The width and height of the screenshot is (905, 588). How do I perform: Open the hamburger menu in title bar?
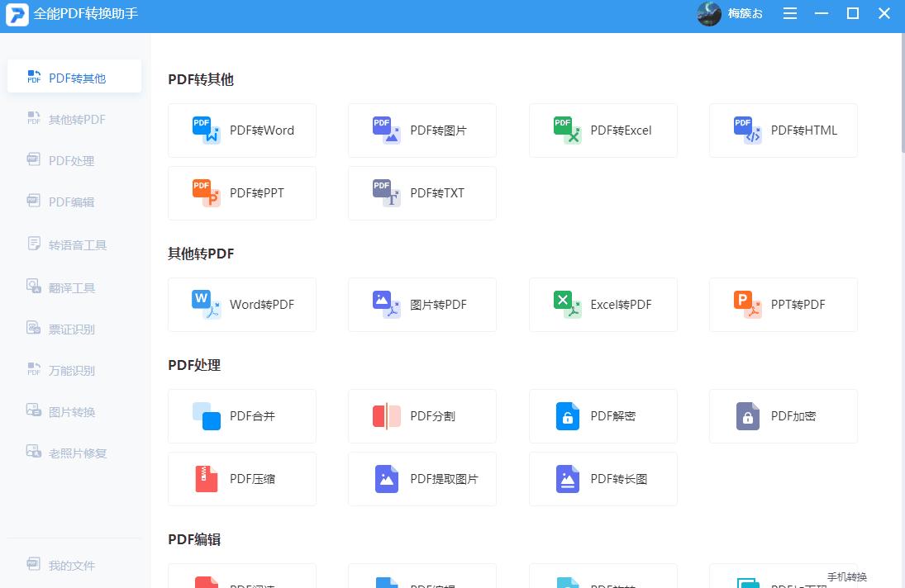click(x=789, y=13)
